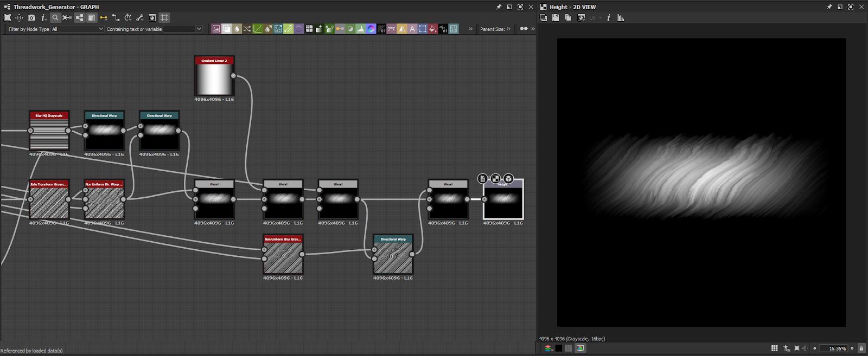Click the camera screenshot icon in graph toolbar
Screen dimensions: 868x356
coord(31,18)
